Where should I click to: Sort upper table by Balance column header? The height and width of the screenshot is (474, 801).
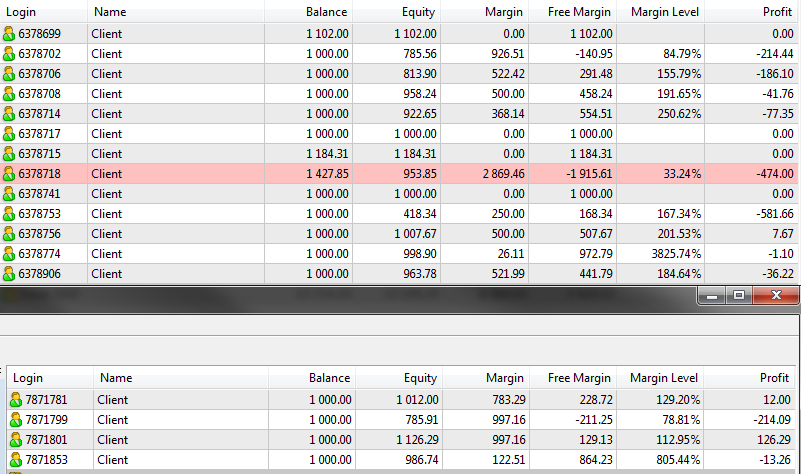point(309,12)
